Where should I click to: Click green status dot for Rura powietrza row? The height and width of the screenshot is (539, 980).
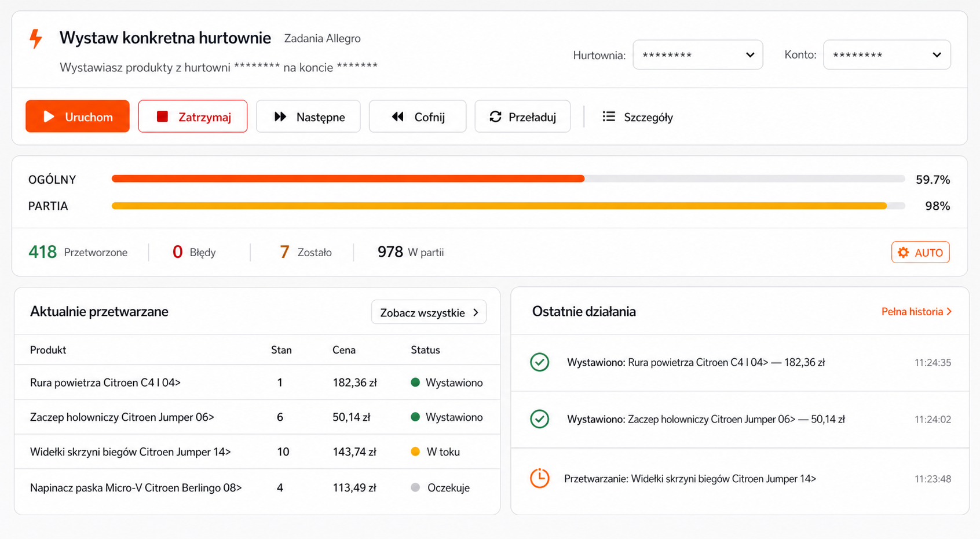coord(415,382)
